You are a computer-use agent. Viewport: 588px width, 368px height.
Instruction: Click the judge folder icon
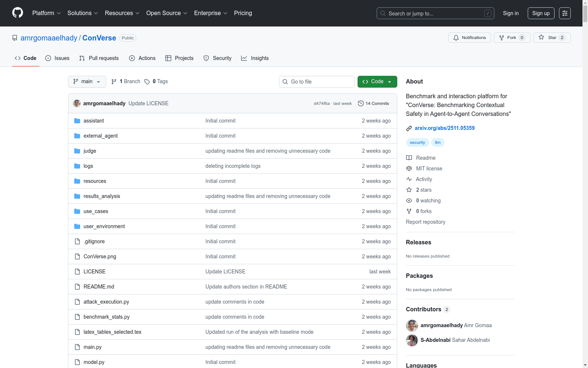77,151
